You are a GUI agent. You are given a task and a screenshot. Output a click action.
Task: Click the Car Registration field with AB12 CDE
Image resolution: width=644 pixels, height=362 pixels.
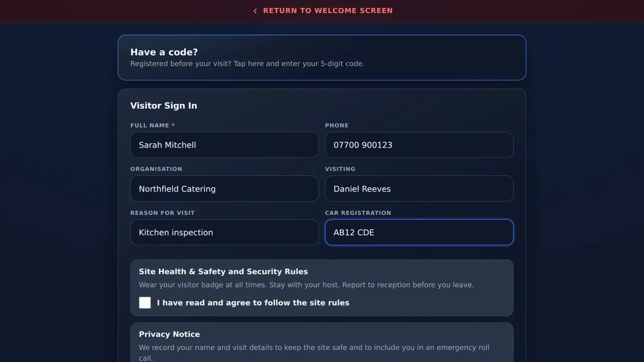point(419,232)
